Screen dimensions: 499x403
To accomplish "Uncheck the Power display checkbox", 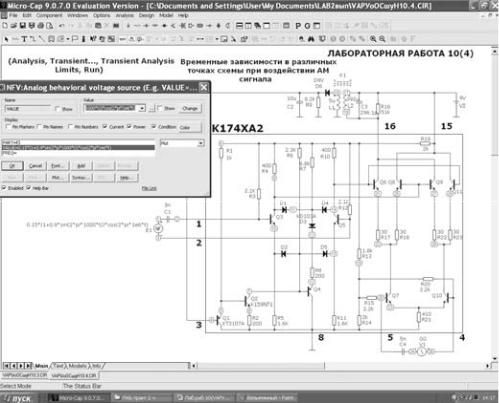I will (x=129, y=126).
